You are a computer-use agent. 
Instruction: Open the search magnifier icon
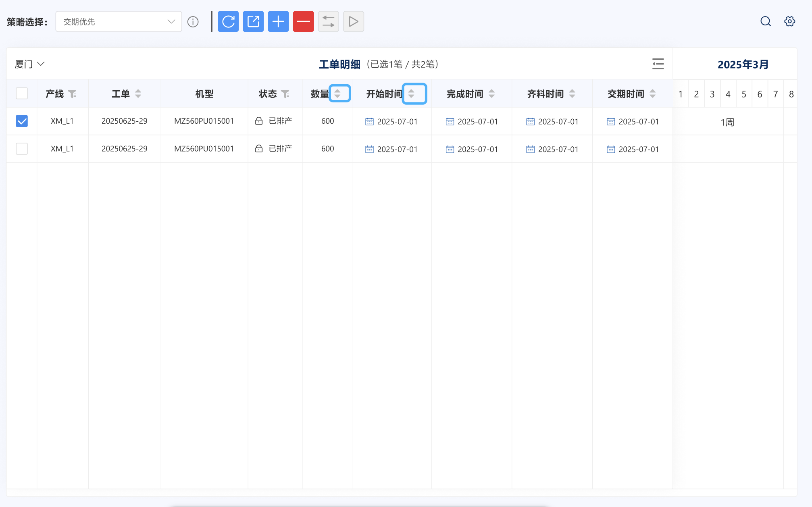[x=765, y=21]
